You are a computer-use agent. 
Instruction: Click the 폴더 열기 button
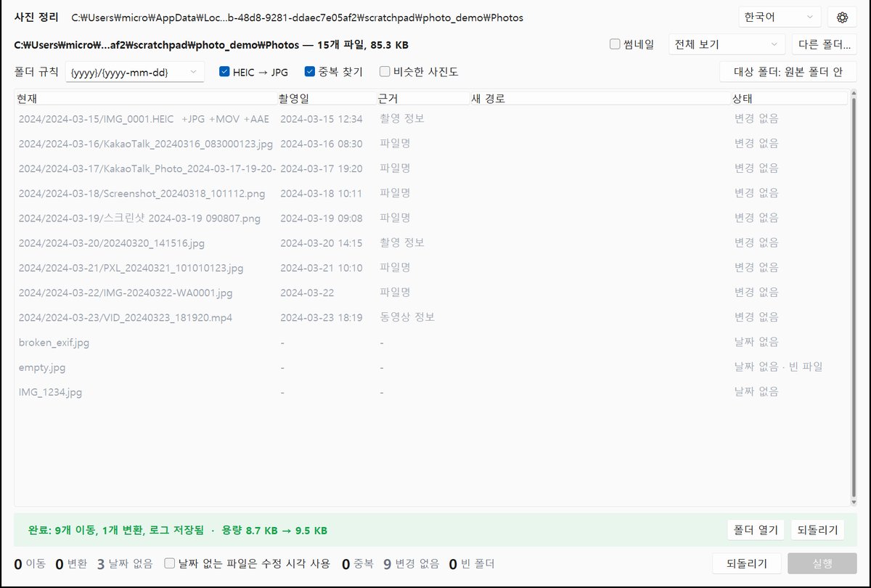756,530
